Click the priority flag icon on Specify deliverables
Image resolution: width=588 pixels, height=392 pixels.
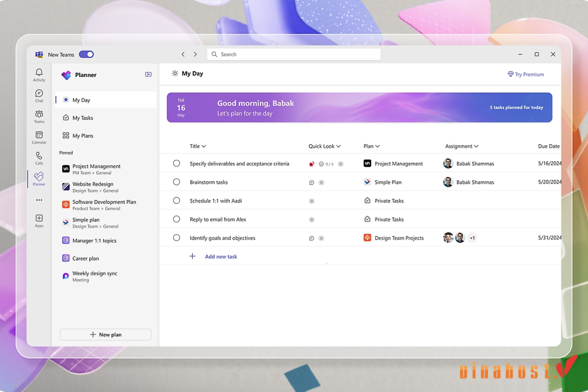tap(312, 164)
